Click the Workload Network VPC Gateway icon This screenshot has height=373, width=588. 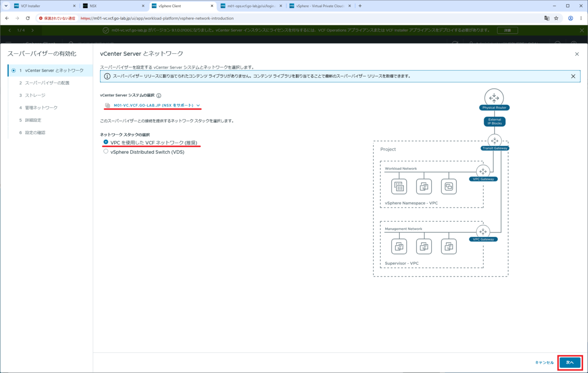[483, 171]
